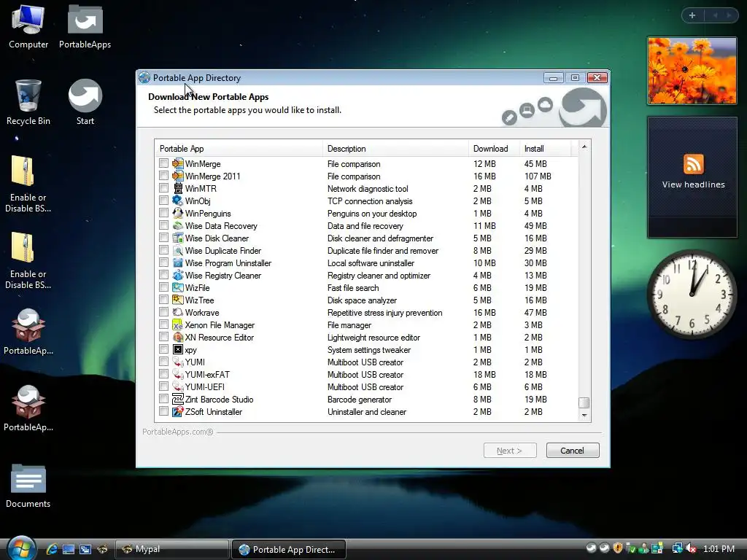This screenshot has height=560, width=747.
Task: Select the Recycle Bin desktop icon
Action: point(28,102)
